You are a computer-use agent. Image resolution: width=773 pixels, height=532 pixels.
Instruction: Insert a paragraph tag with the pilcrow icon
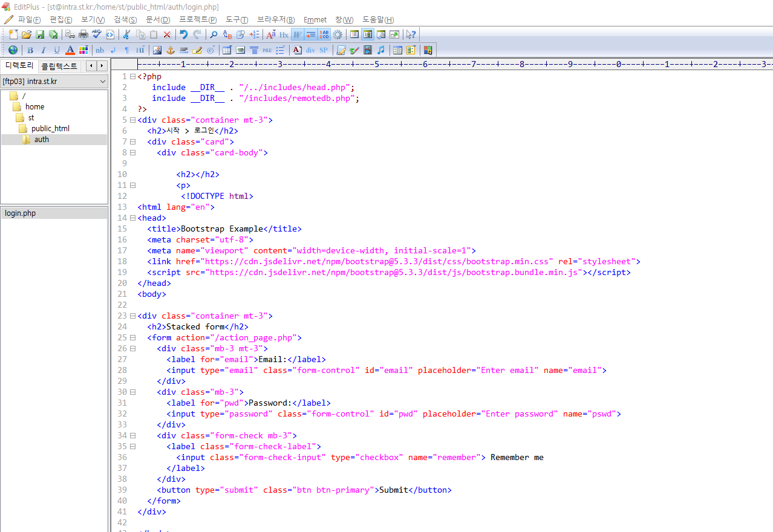click(x=126, y=50)
